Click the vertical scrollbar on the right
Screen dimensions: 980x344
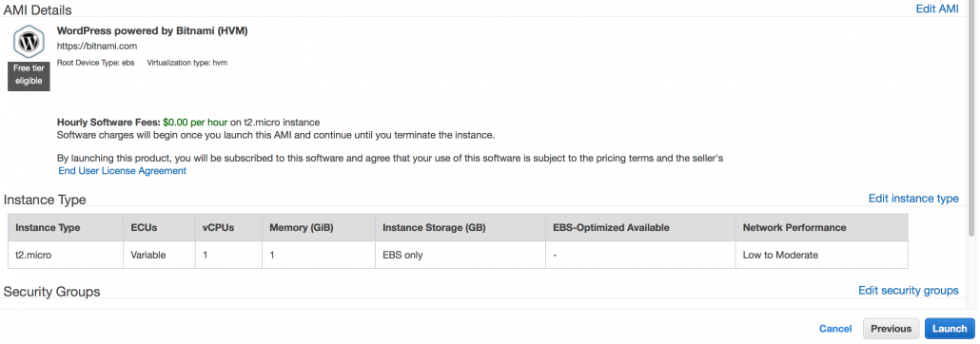coord(970,119)
